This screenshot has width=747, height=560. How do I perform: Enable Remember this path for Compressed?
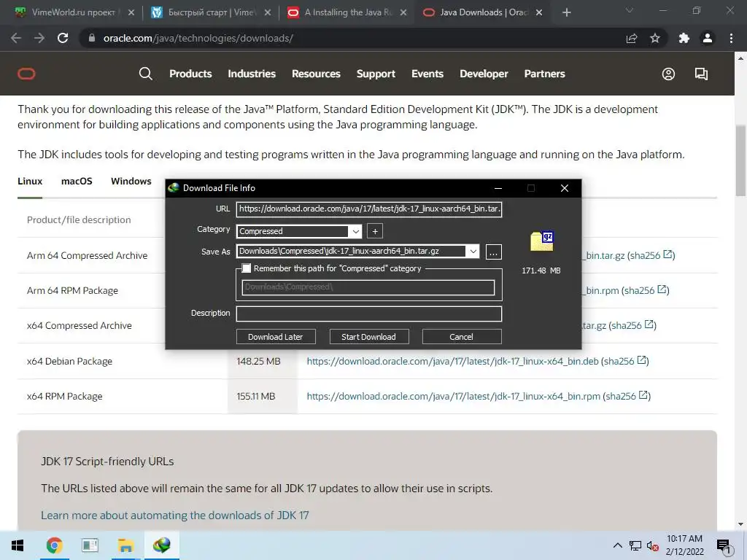[247, 268]
